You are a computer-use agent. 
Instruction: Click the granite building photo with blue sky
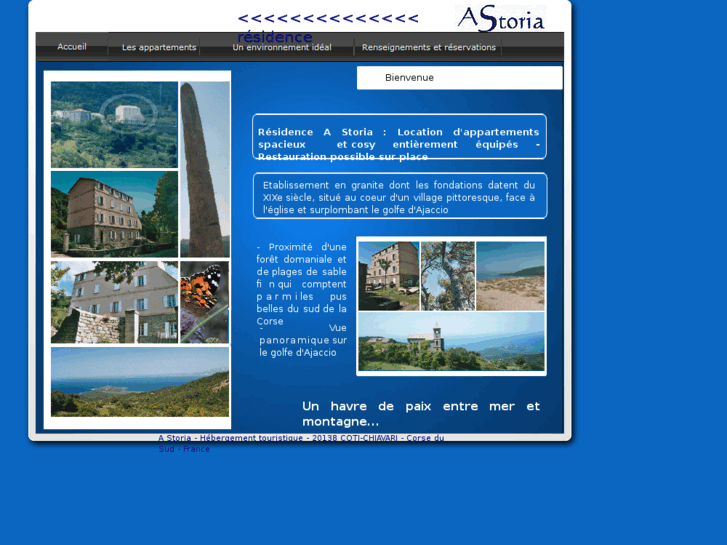point(114,214)
